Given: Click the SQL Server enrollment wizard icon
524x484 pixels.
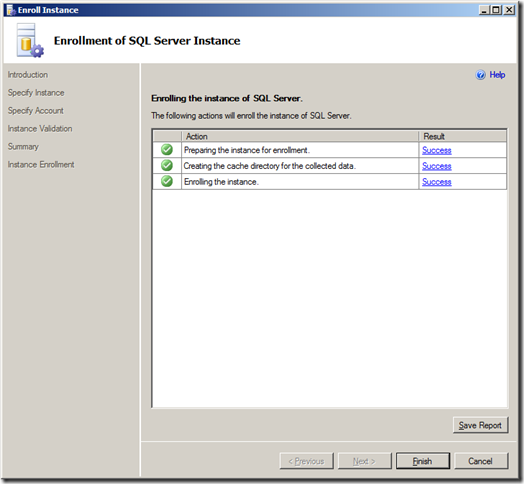Looking at the screenshot, I should 30,41.
